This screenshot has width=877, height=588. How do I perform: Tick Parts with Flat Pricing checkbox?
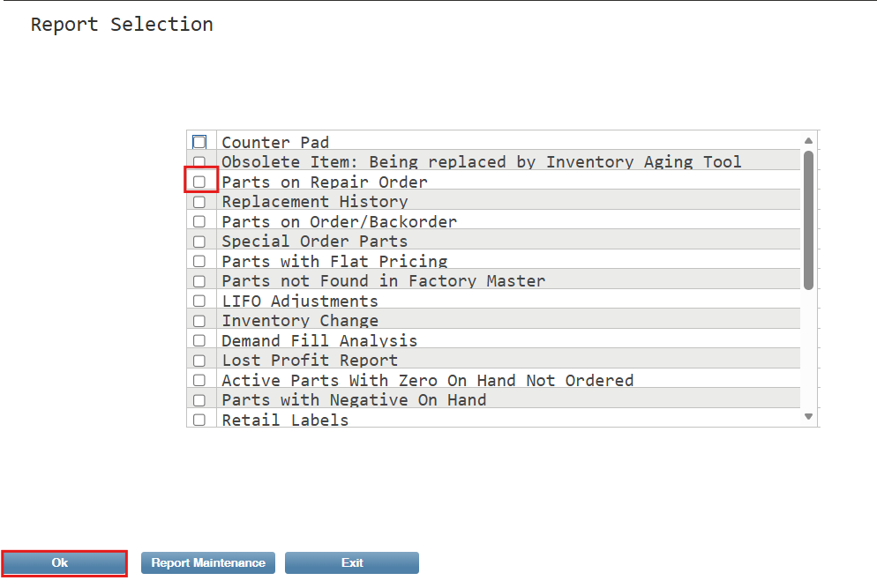coord(199,261)
